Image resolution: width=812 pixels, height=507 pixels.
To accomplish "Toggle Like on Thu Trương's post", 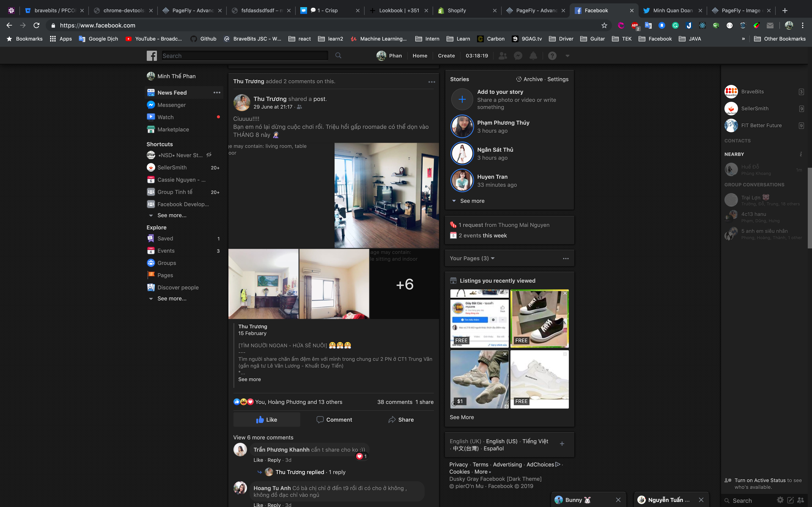I will (x=267, y=420).
